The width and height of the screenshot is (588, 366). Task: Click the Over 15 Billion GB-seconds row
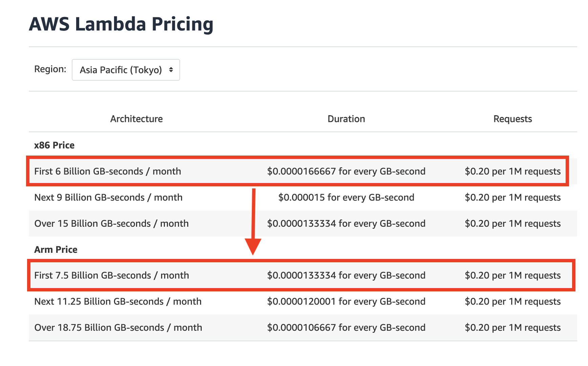111,223
